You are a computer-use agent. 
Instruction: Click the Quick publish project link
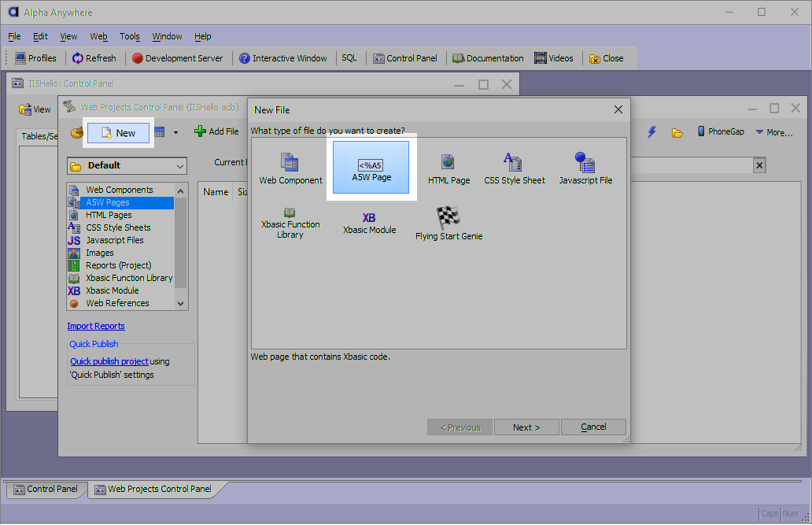[x=109, y=361]
